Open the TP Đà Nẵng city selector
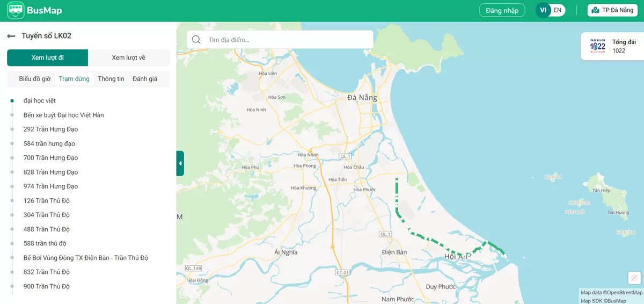Screen dimensions: 644x304 612,10
